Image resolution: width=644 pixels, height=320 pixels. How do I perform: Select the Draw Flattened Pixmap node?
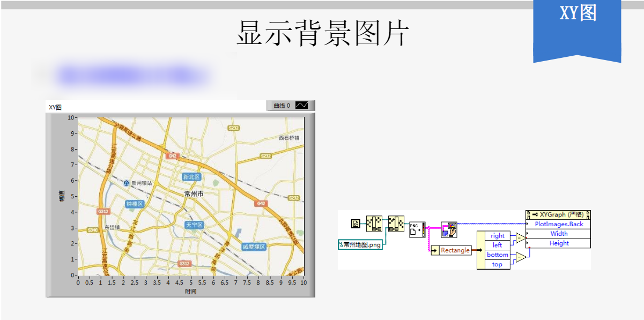coord(449,230)
